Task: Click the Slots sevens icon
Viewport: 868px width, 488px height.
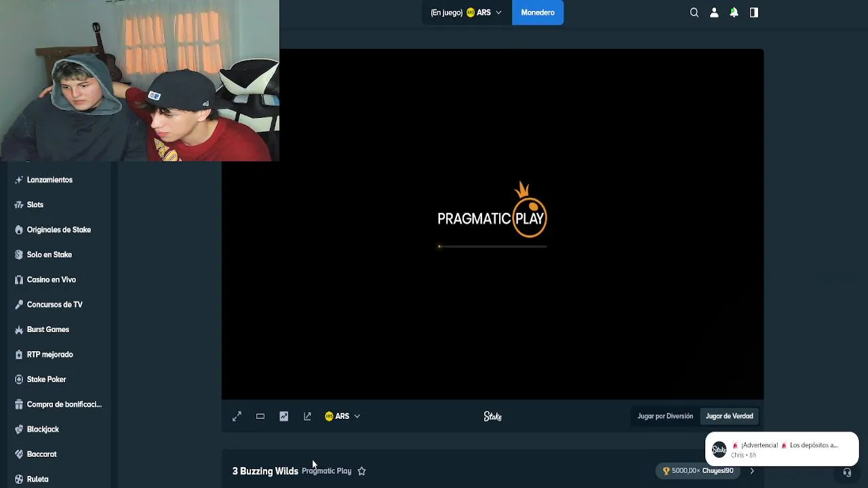Action: [19, 205]
